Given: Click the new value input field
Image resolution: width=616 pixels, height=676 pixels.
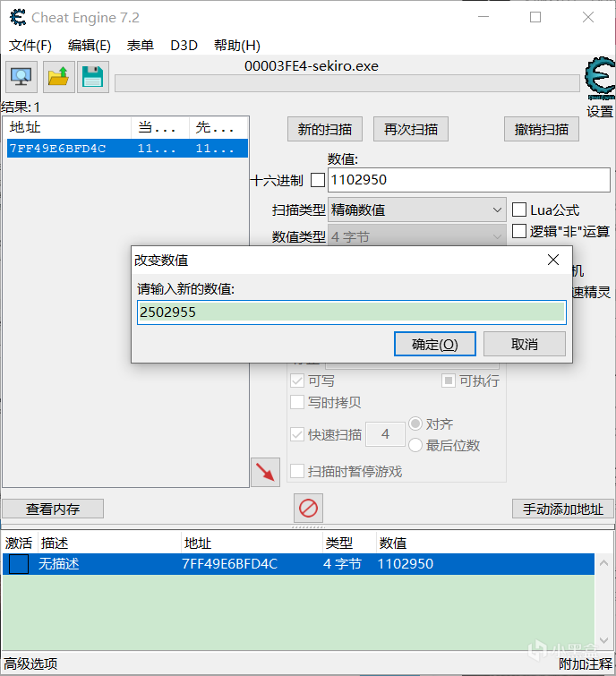Looking at the screenshot, I should point(351,312).
